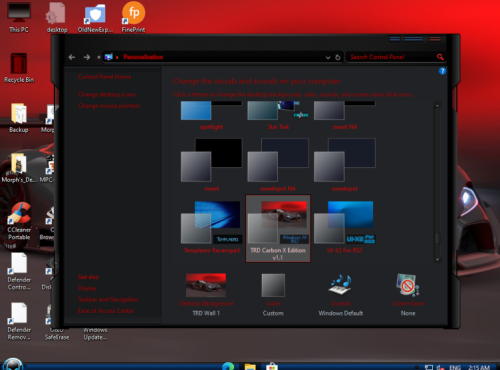500x370 pixels.
Task: Select the Templaero Revamped theme
Action: coord(211,227)
